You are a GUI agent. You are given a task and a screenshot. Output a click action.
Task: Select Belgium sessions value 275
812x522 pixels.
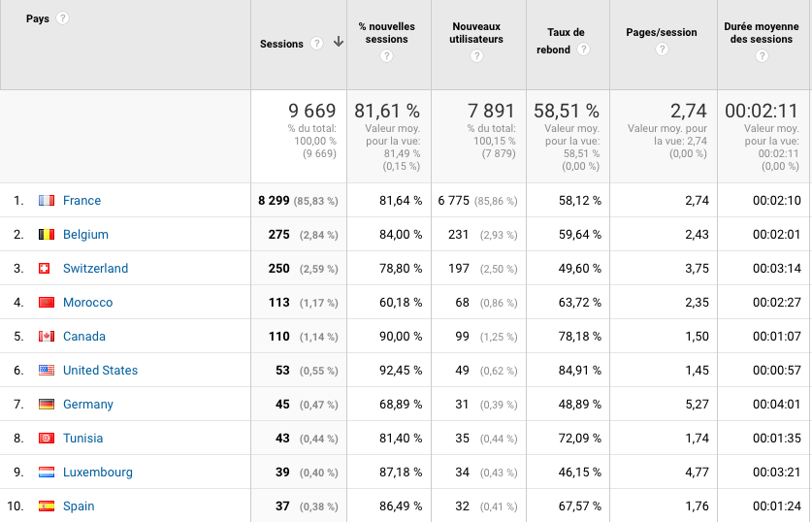click(x=279, y=235)
